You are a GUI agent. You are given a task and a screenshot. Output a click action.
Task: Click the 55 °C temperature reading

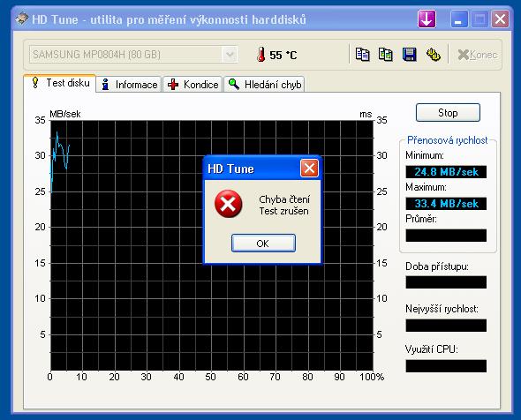[x=283, y=55]
